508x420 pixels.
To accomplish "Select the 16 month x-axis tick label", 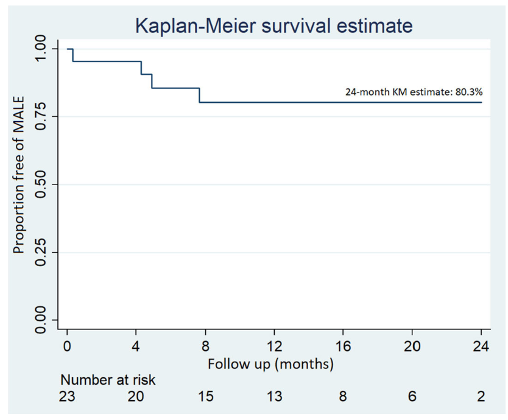I will pyautogui.click(x=344, y=347).
